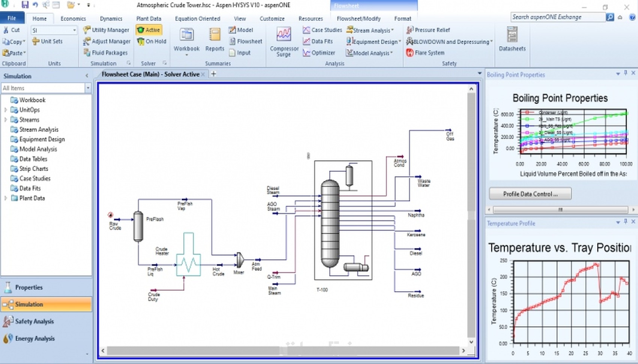Open the Stream Analysis dropdown
Screen dimensions: 638x364
[x=370, y=30]
